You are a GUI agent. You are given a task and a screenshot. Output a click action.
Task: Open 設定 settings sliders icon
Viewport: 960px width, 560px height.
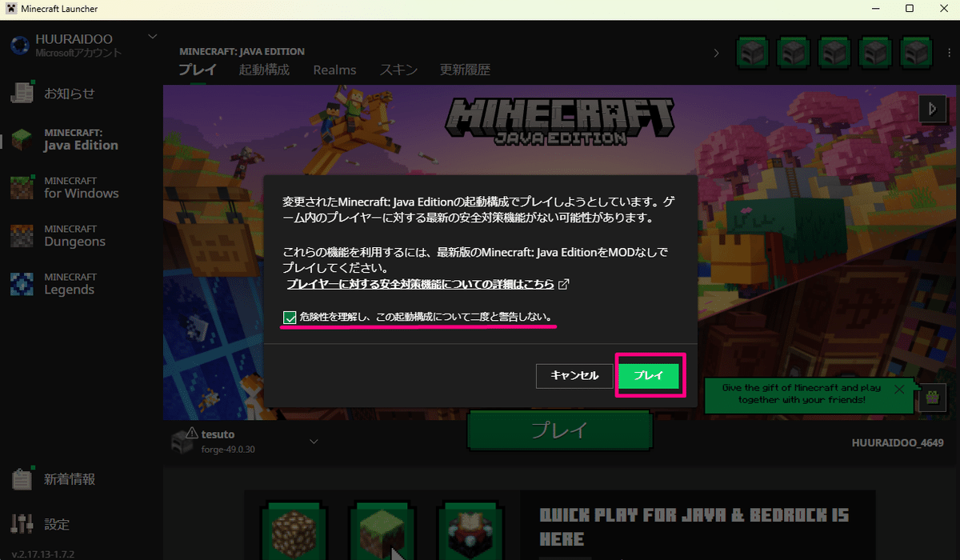tap(22, 525)
